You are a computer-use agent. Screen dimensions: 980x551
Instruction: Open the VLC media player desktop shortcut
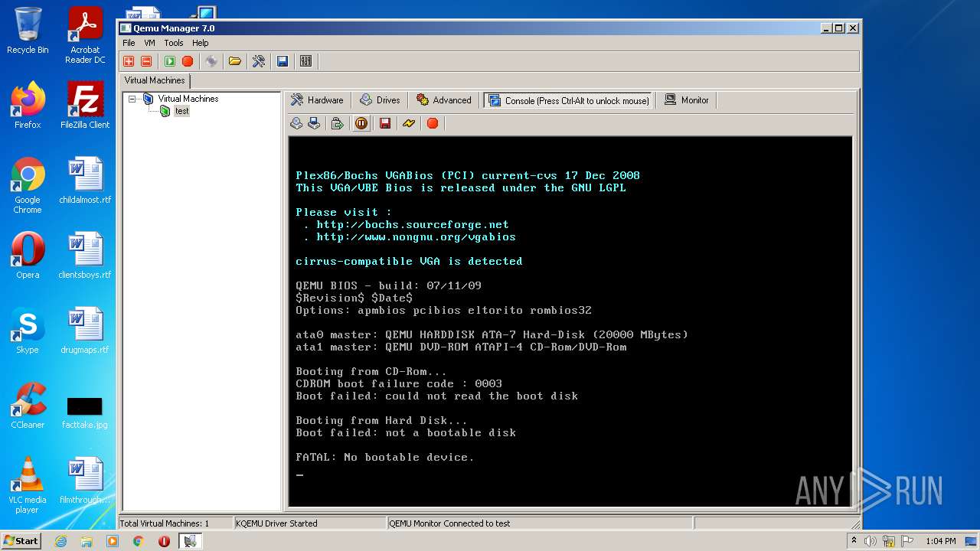28,485
